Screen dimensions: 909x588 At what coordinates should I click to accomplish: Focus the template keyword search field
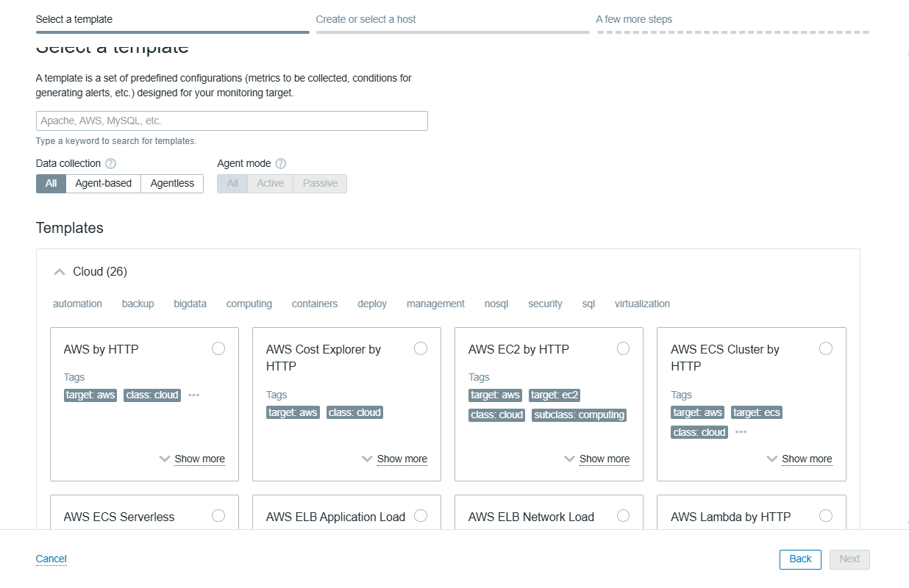(x=232, y=121)
